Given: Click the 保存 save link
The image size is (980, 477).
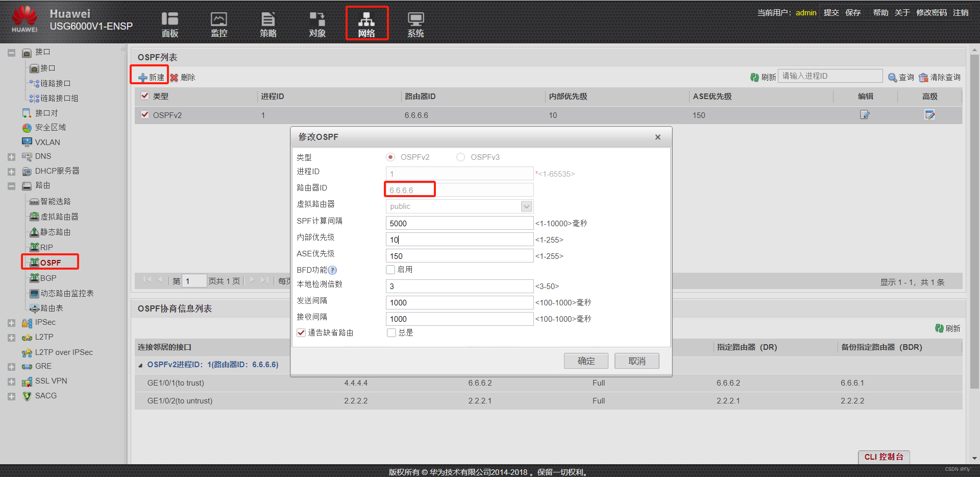Looking at the screenshot, I should (x=853, y=12).
